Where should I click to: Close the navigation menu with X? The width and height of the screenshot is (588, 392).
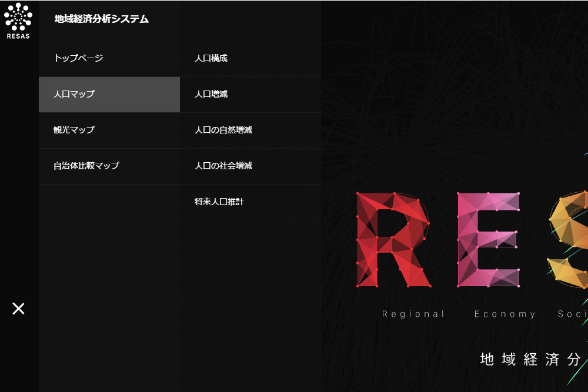18,309
